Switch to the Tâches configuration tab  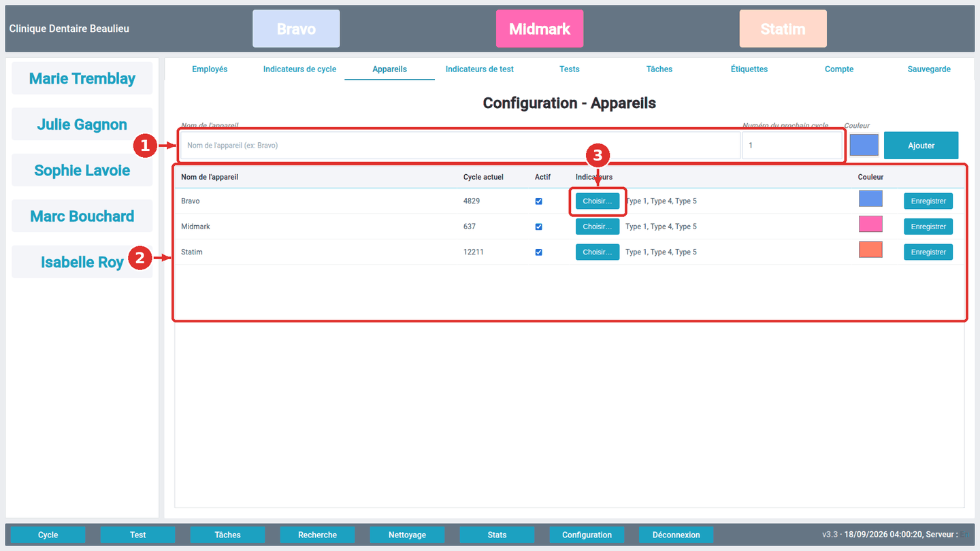click(x=659, y=69)
